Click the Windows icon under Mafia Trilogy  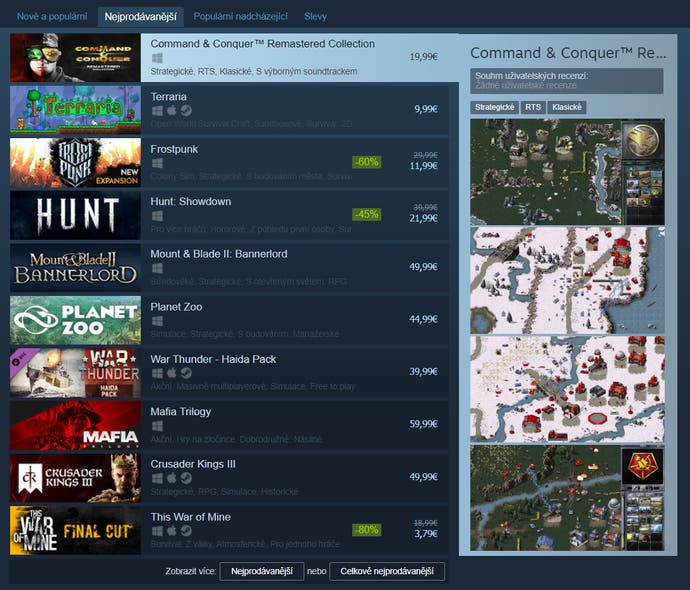coord(157,426)
